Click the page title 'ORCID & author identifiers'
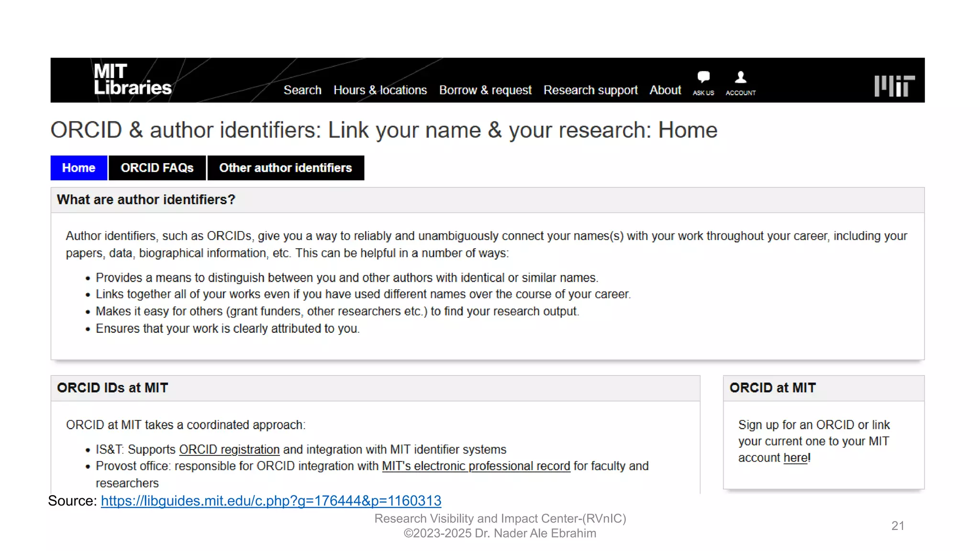The height and width of the screenshot is (551, 980). point(384,130)
